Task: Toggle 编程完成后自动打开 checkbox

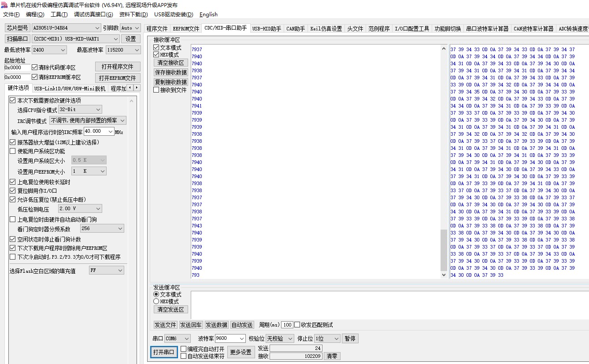Action: pos(184,349)
